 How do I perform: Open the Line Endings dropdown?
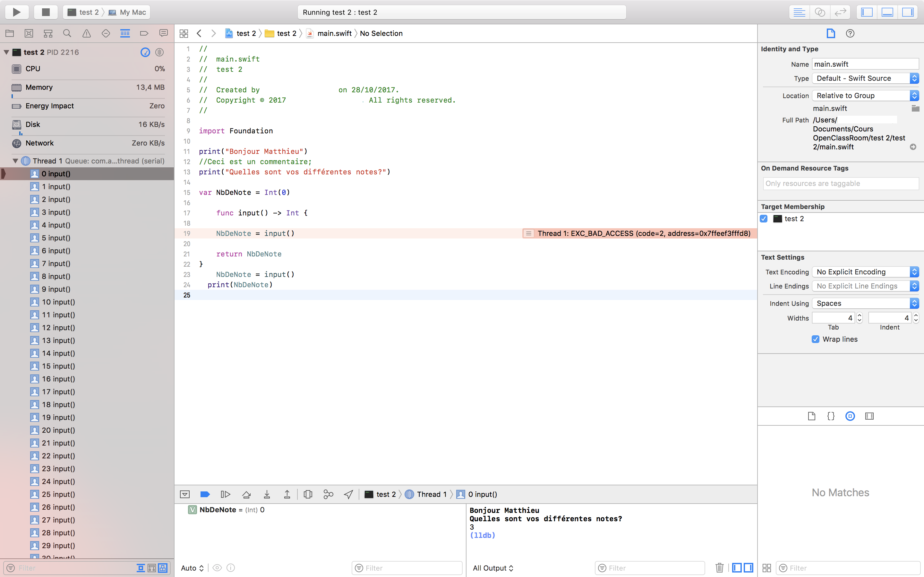pos(865,286)
